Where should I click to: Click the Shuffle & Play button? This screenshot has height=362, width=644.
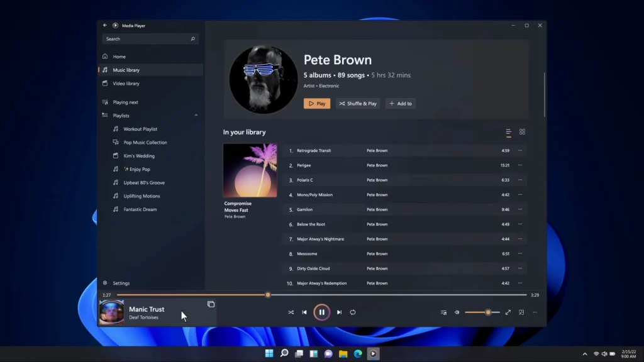point(357,103)
